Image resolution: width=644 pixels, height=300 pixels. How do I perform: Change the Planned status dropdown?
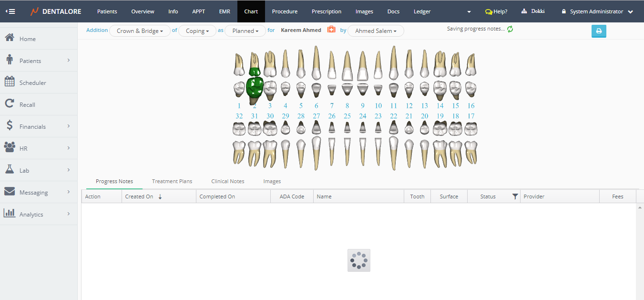tap(245, 31)
